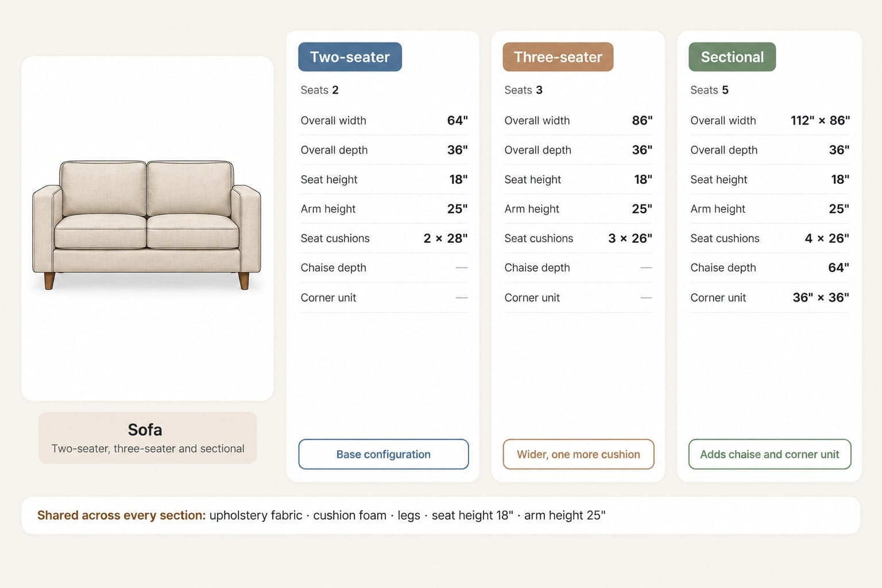882x588 pixels.
Task: Click 'arm height 25"' in the shared features bar
Action: pyautogui.click(x=564, y=515)
